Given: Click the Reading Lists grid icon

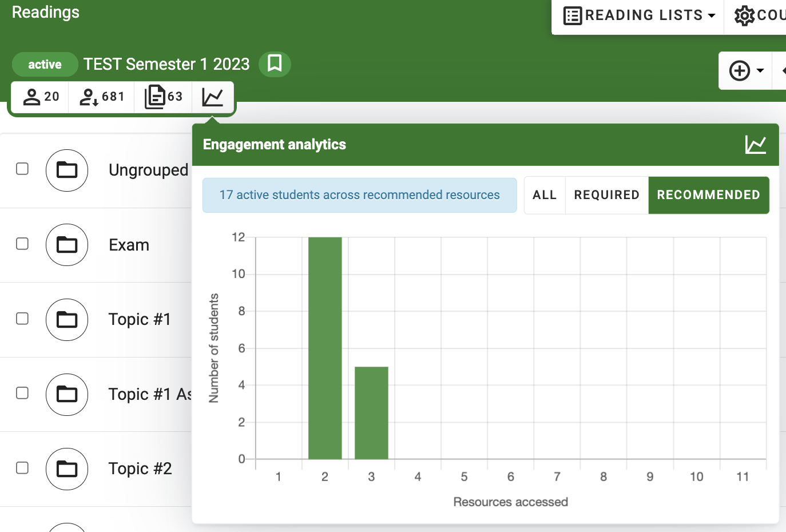Looking at the screenshot, I should coord(572,15).
